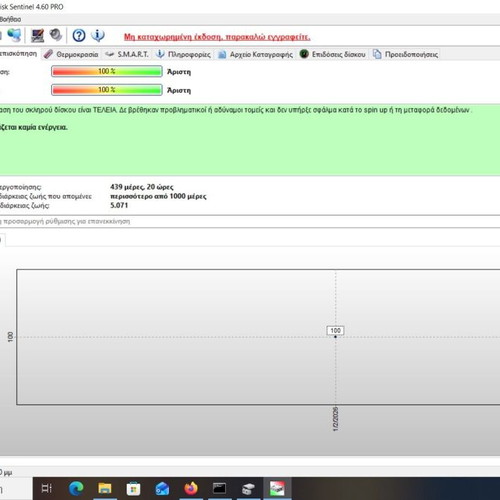This screenshot has width=500, height=500.
Task: Click the grey speaker toolbar icon
Action: click(x=56, y=35)
